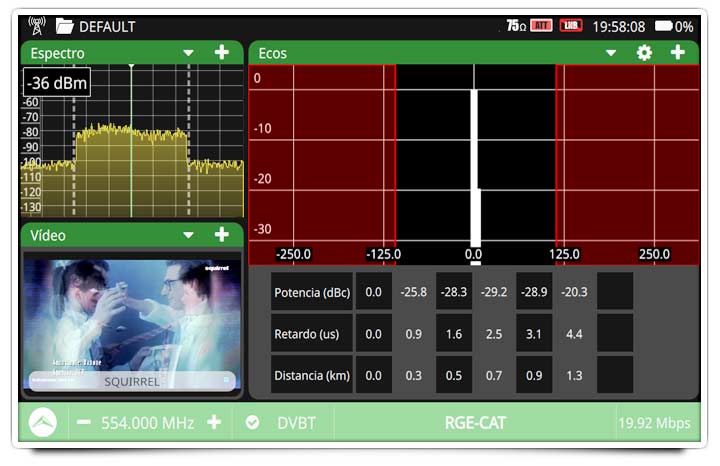Screen dimensions: 720x466
Task: Tap the DEFAULT profile name
Action: (107, 27)
